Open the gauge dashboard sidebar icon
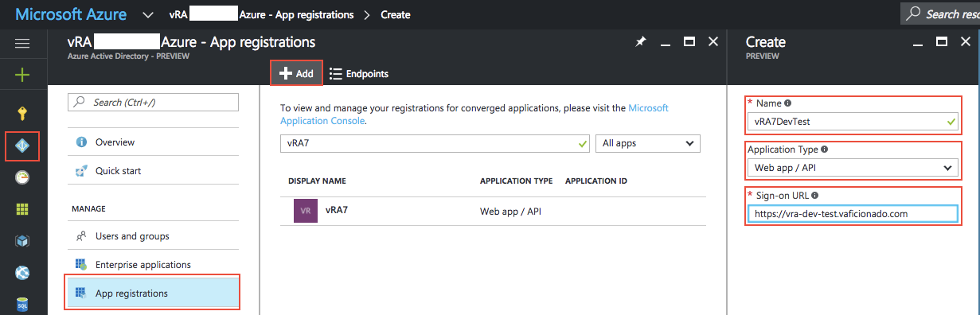Image resolution: width=980 pixels, height=315 pixels. (x=22, y=177)
